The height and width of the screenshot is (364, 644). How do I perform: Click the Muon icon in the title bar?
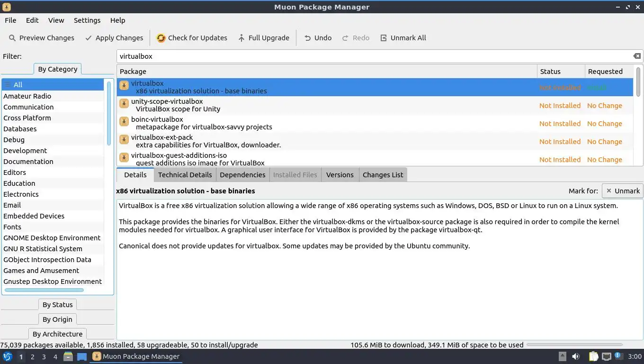pyautogui.click(x=7, y=7)
